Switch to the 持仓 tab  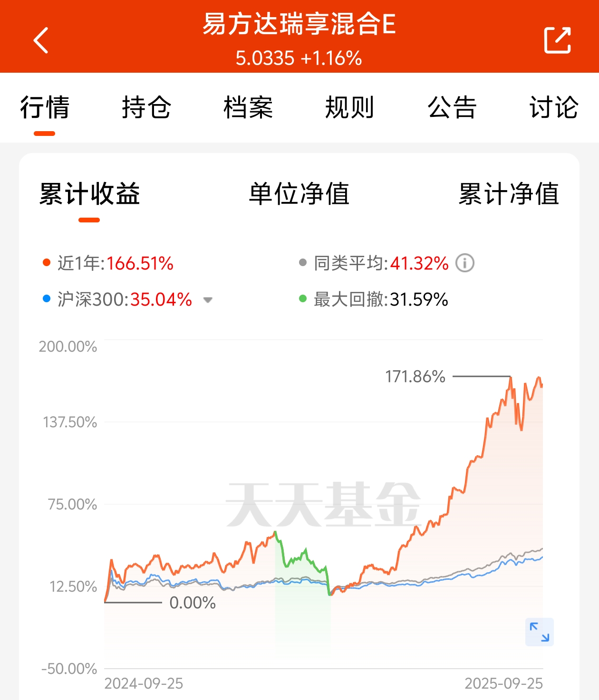click(x=146, y=107)
